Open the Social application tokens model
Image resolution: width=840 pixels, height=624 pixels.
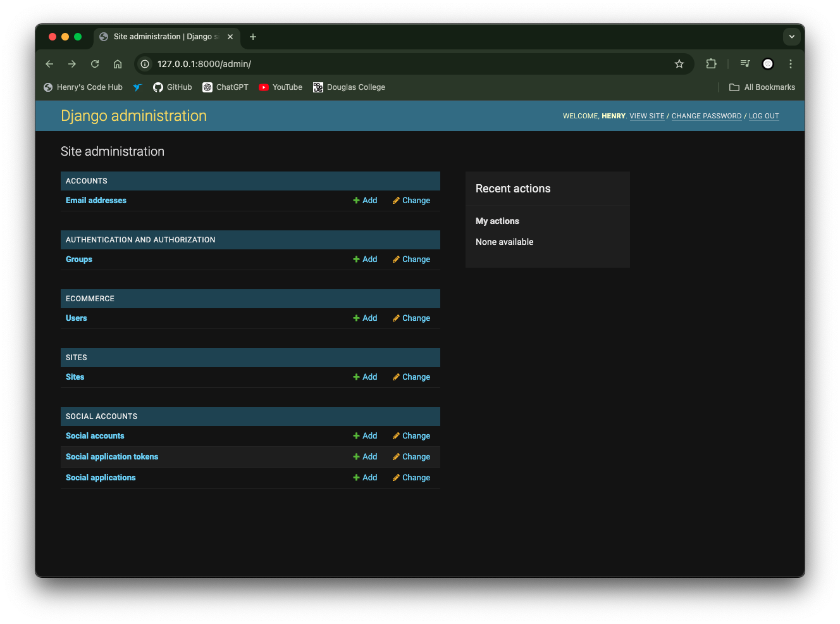(112, 457)
